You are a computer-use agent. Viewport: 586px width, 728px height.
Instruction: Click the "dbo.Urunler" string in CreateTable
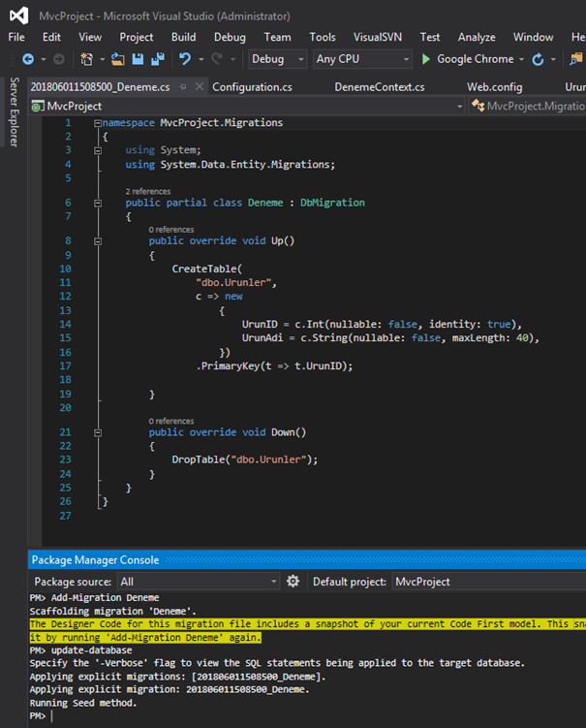tap(233, 282)
